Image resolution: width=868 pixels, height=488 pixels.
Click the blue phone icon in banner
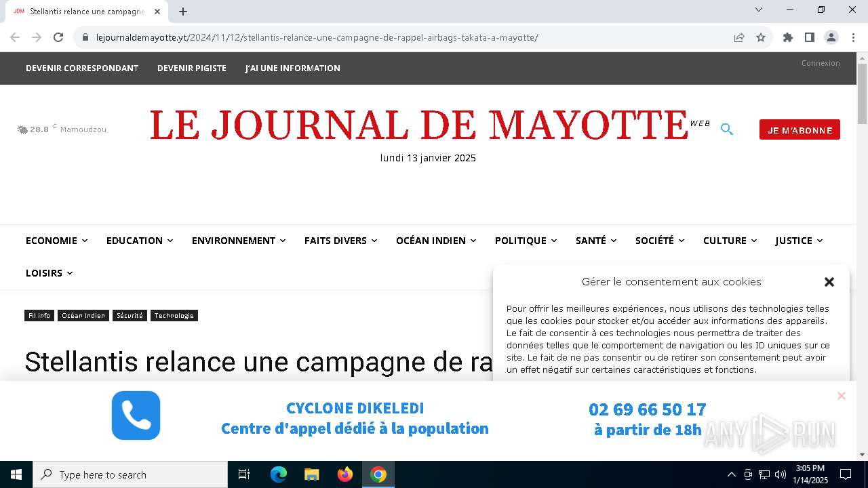tap(136, 415)
